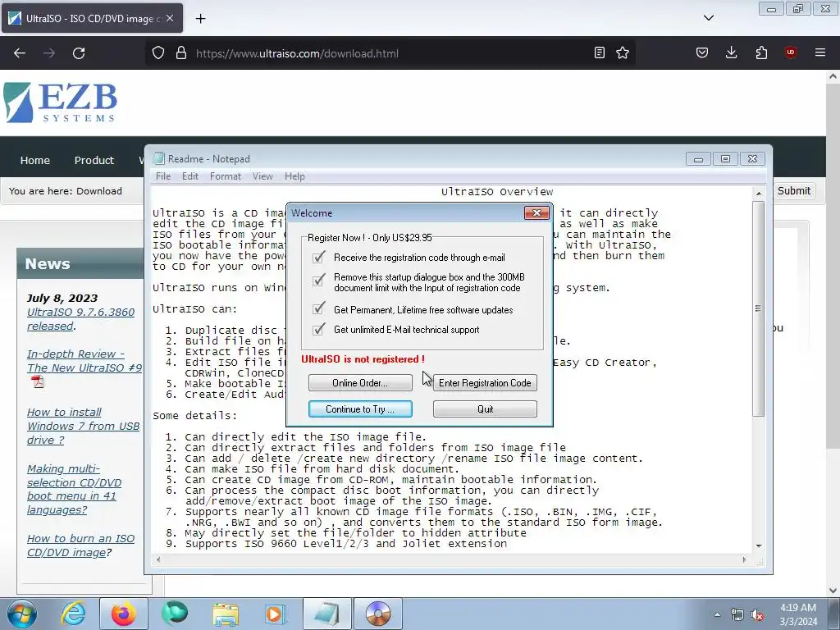Click the Notepad horizontal scroll left arrow
Viewport: 840px width, 630px height.
coord(158,559)
